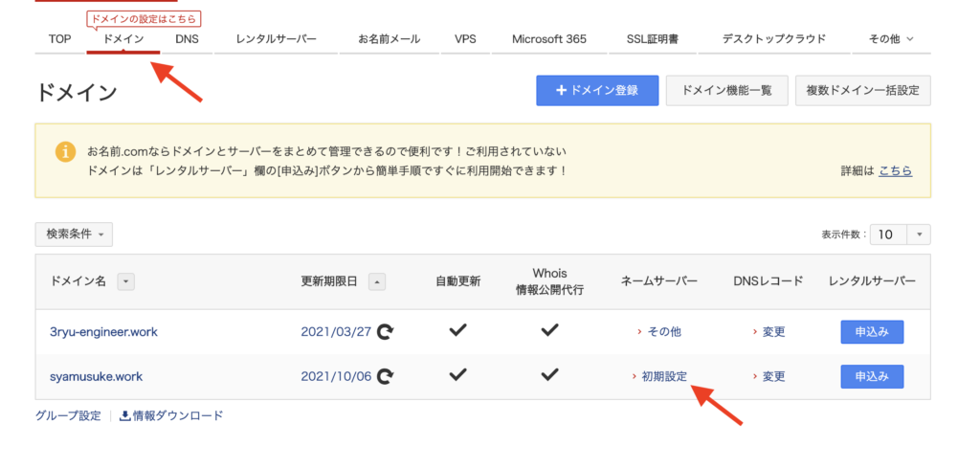The width and height of the screenshot is (980, 469).
Task: Click the yellow info icon in notice banner
Action: [x=66, y=152]
